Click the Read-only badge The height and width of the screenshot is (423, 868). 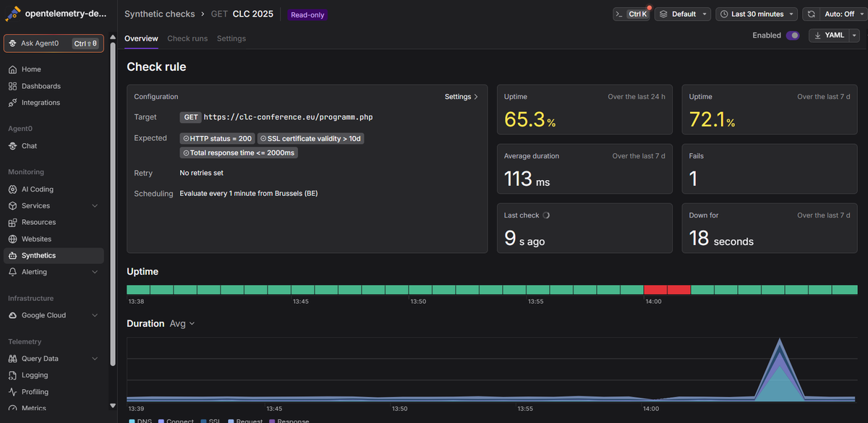(307, 14)
